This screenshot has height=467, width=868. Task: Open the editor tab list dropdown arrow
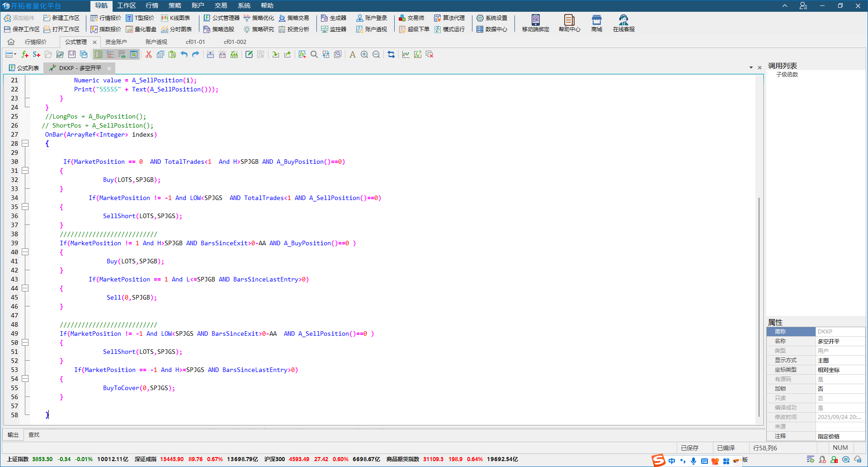tap(751, 67)
